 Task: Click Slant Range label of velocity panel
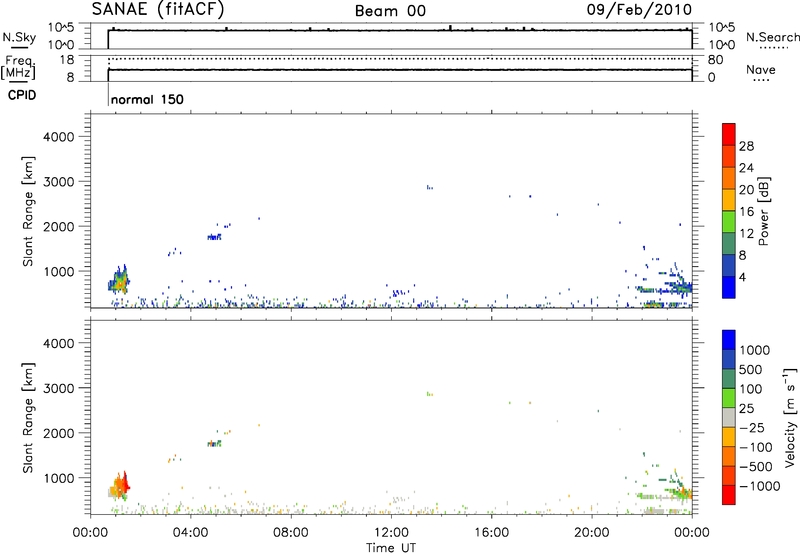28,418
